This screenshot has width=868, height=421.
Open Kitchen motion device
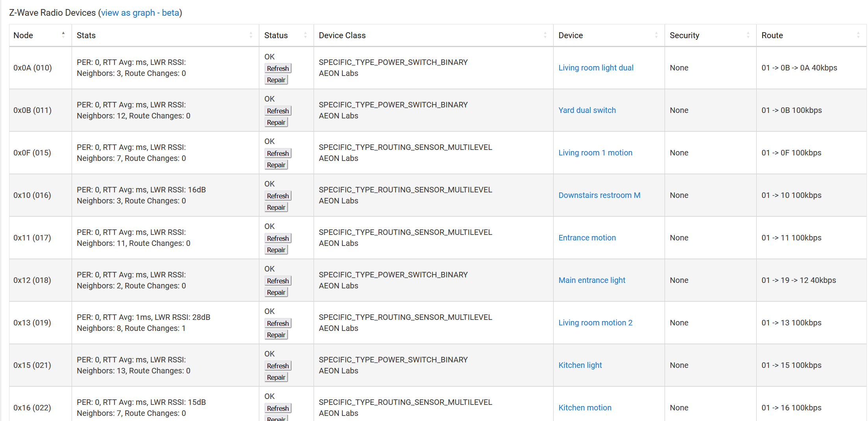point(585,408)
